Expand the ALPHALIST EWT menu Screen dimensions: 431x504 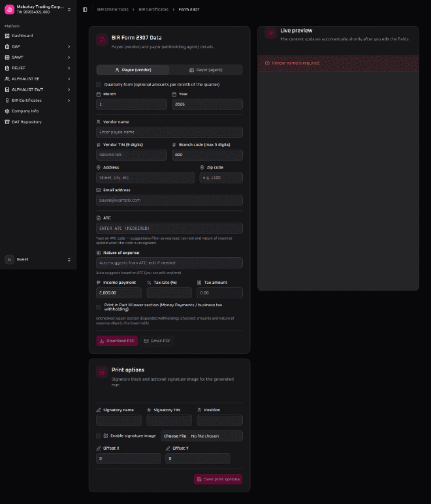39,89
